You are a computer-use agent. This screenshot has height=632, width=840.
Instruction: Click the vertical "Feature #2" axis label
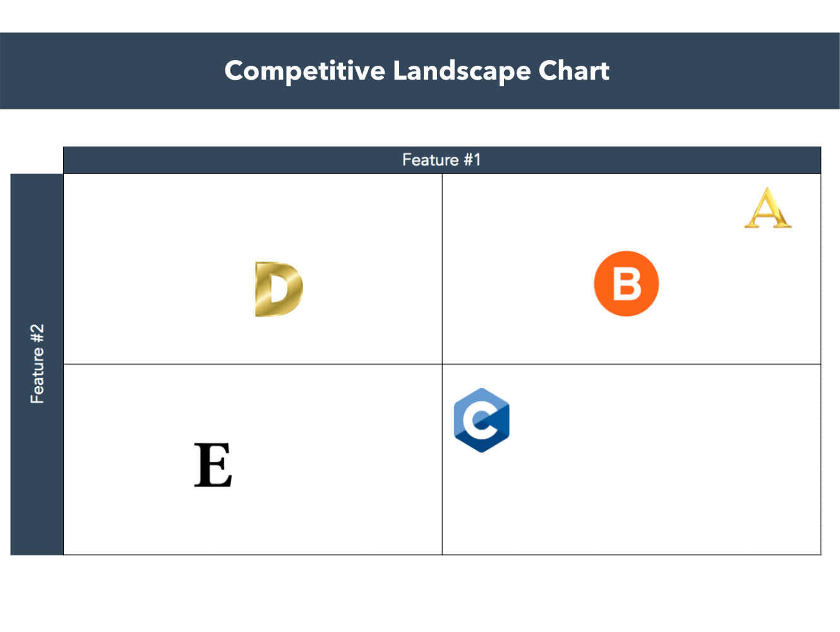37,364
